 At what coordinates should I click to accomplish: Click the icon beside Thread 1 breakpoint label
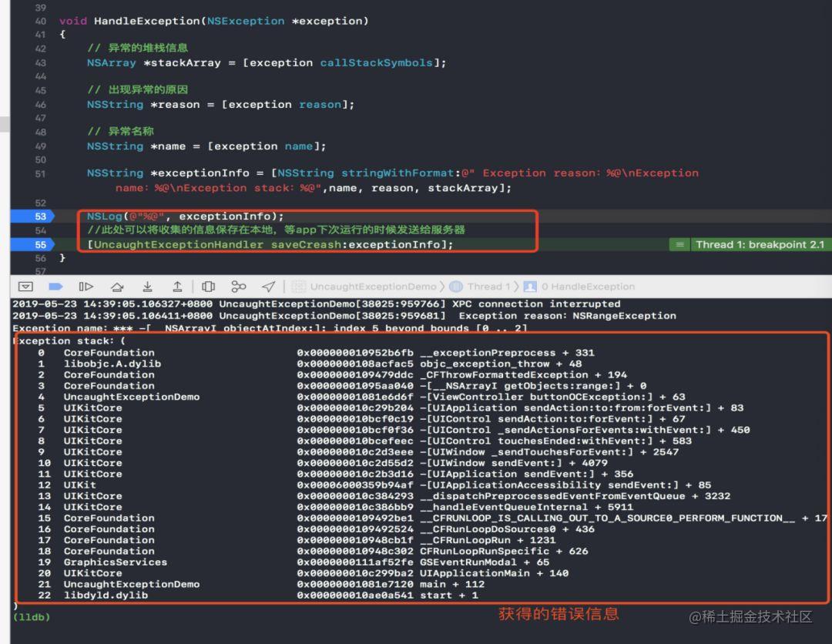pyautogui.click(x=679, y=244)
